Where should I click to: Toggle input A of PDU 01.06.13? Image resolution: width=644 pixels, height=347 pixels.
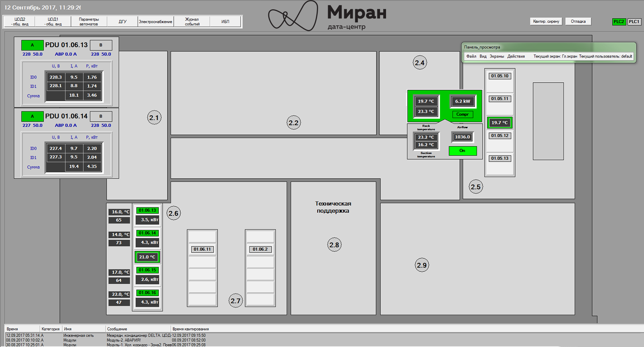(x=32, y=45)
